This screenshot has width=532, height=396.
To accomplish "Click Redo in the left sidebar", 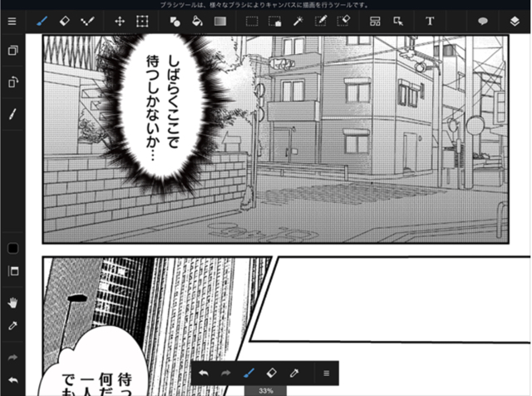I will 12,357.
